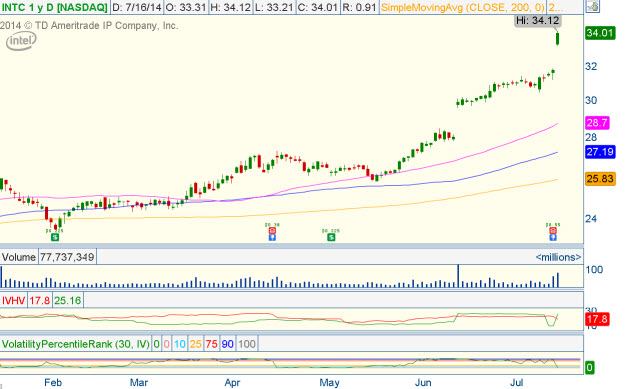Click the low price L: 33.21
The height and width of the screenshot is (389, 625).
click(x=273, y=7)
